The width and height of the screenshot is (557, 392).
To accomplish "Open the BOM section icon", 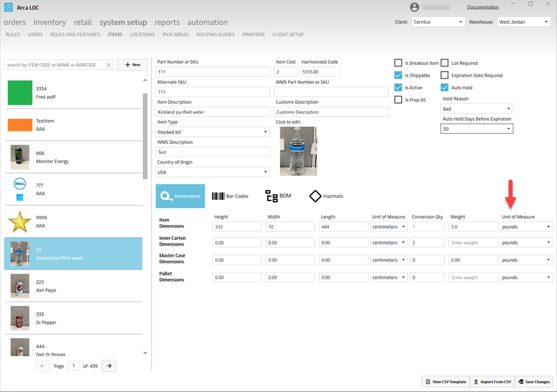I will pos(271,196).
